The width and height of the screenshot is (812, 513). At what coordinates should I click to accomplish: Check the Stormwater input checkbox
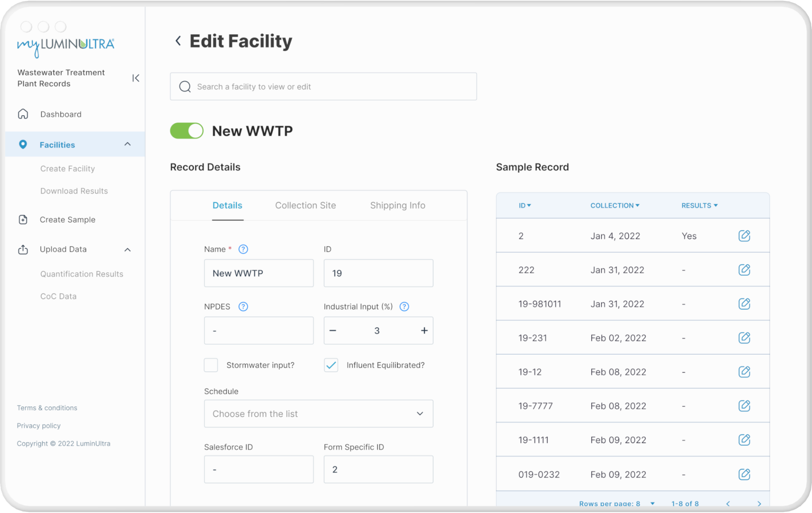click(211, 365)
